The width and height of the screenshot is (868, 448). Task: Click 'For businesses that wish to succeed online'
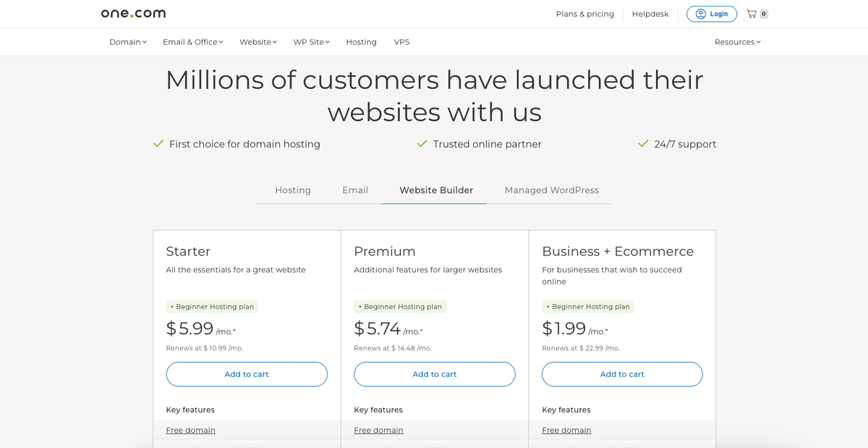[x=612, y=276]
